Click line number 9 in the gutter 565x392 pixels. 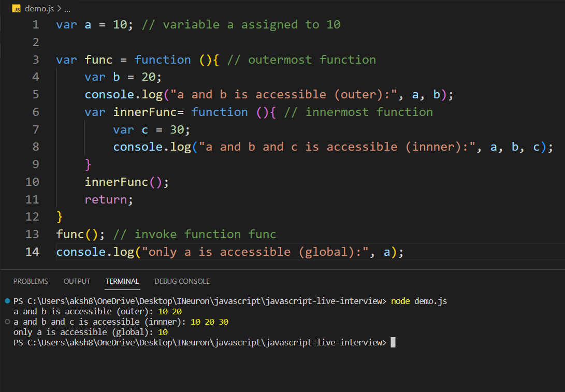(36, 165)
